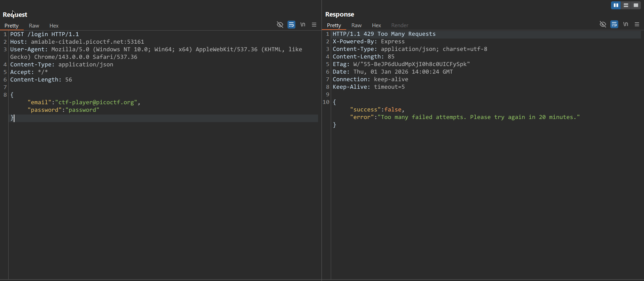The width and height of the screenshot is (644, 281).
Task: Select side-by-side split layout icon
Action: coord(616,6)
